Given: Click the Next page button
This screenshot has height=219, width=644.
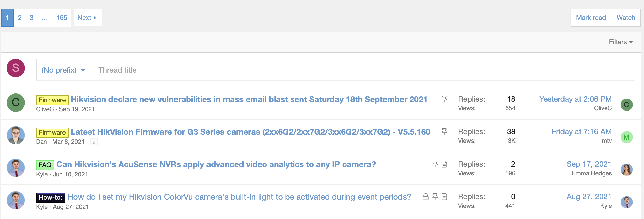Looking at the screenshot, I should click(x=87, y=18).
